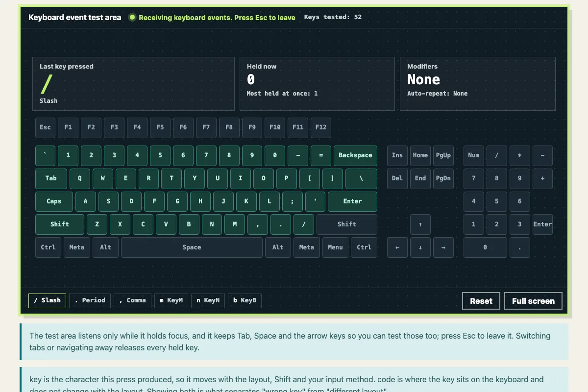The height and width of the screenshot is (392, 588).
Task: Click the left arrow key
Action: 397,247
